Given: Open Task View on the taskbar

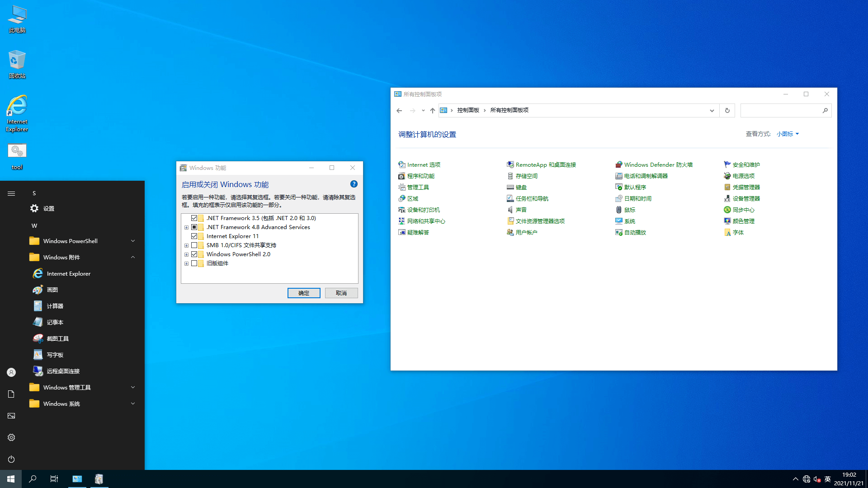Looking at the screenshot, I should (54, 479).
